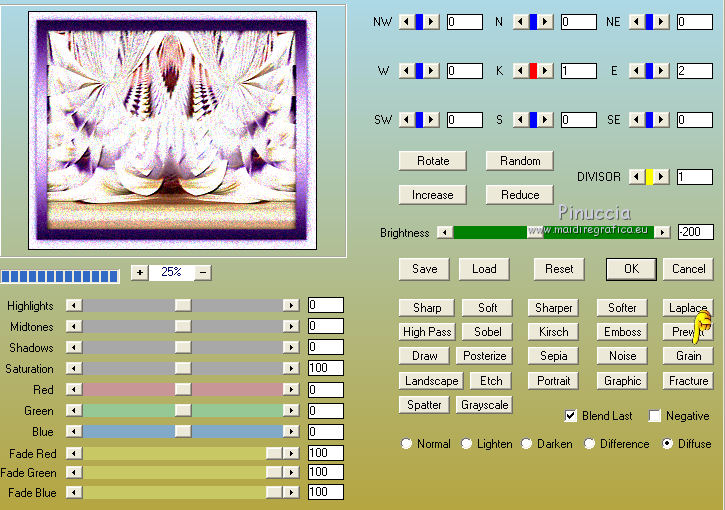
Task: Click the K value input field
Action: [x=578, y=71]
